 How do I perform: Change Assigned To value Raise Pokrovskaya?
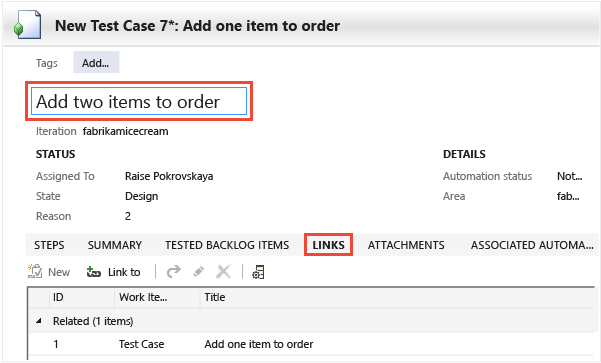coord(169,176)
